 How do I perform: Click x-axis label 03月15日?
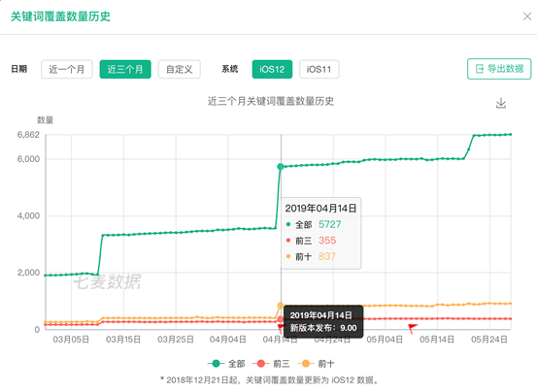point(123,340)
